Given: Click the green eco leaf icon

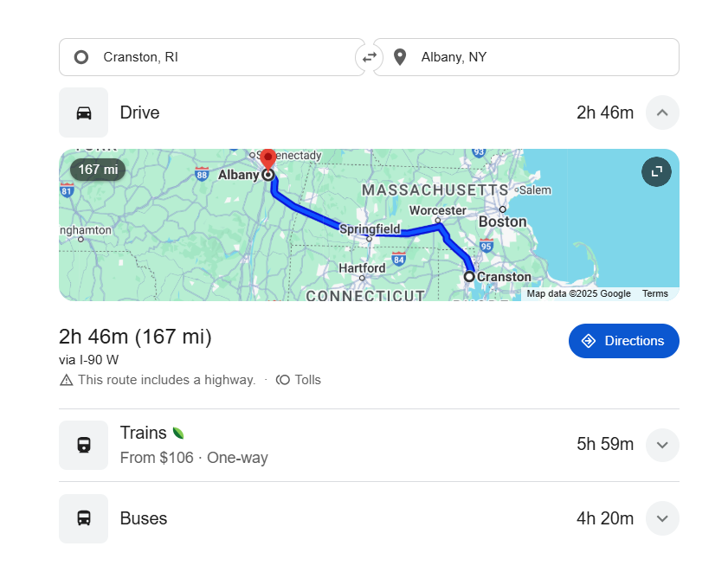Looking at the screenshot, I should click(x=178, y=433).
